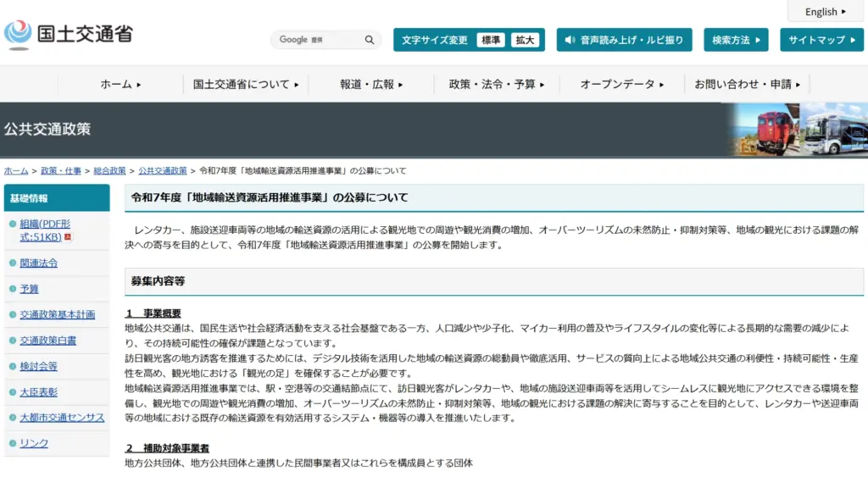The height and width of the screenshot is (488, 868).
Task: Open サイトマップ page
Action: click(821, 40)
